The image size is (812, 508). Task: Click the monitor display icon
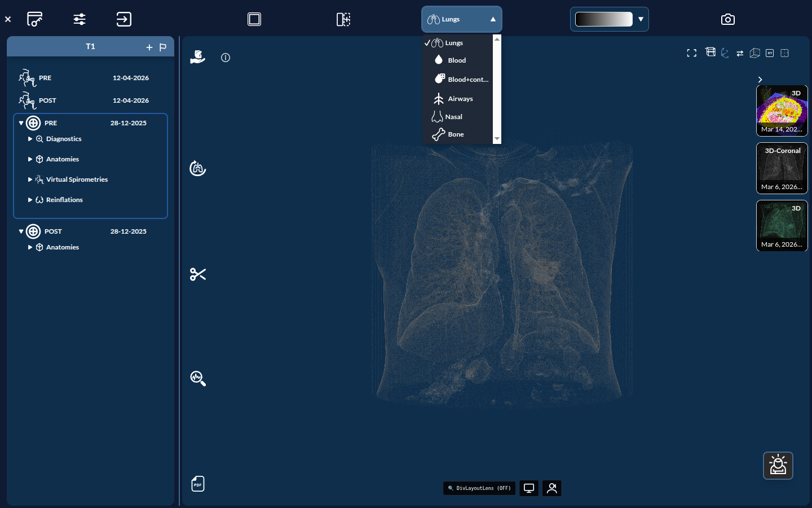(529, 488)
